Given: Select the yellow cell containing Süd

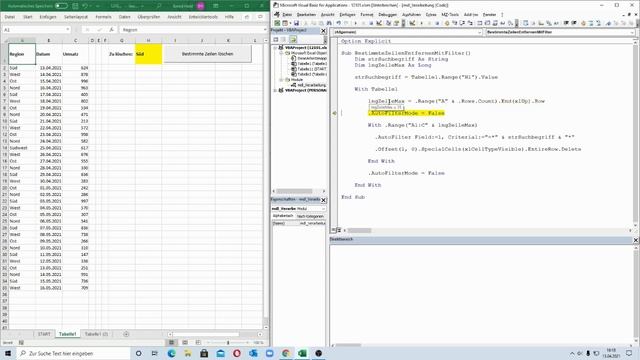Looking at the screenshot, I should 148,54.
